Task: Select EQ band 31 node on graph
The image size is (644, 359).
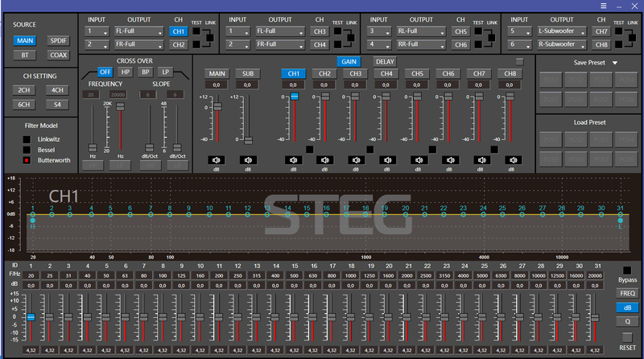Action: tap(620, 214)
